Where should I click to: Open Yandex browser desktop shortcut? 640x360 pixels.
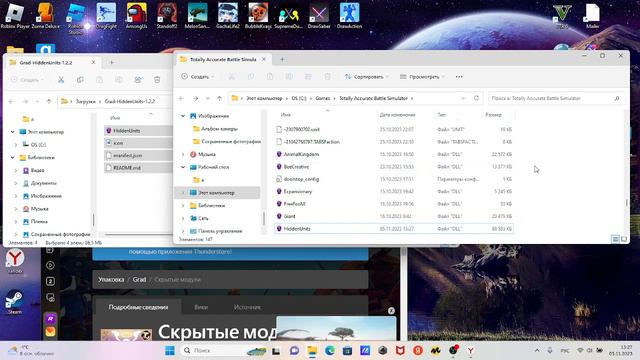click(15, 262)
